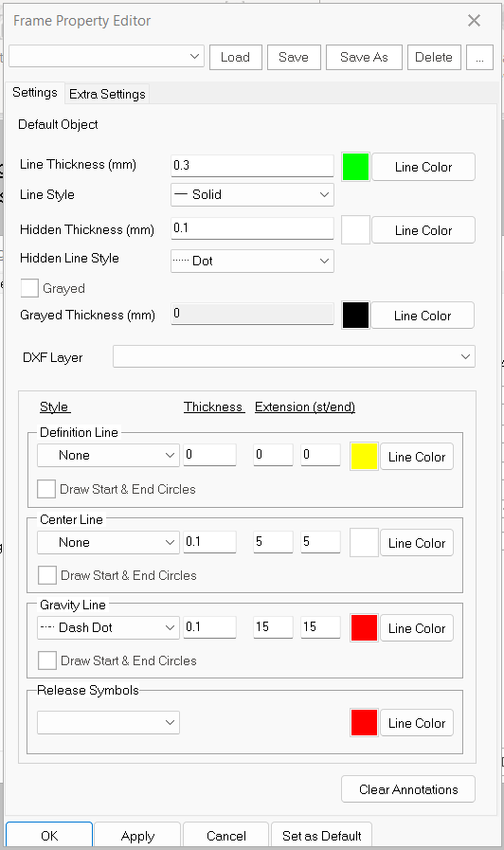Select the Settings tab
This screenshot has height=850, width=504.
tap(35, 93)
